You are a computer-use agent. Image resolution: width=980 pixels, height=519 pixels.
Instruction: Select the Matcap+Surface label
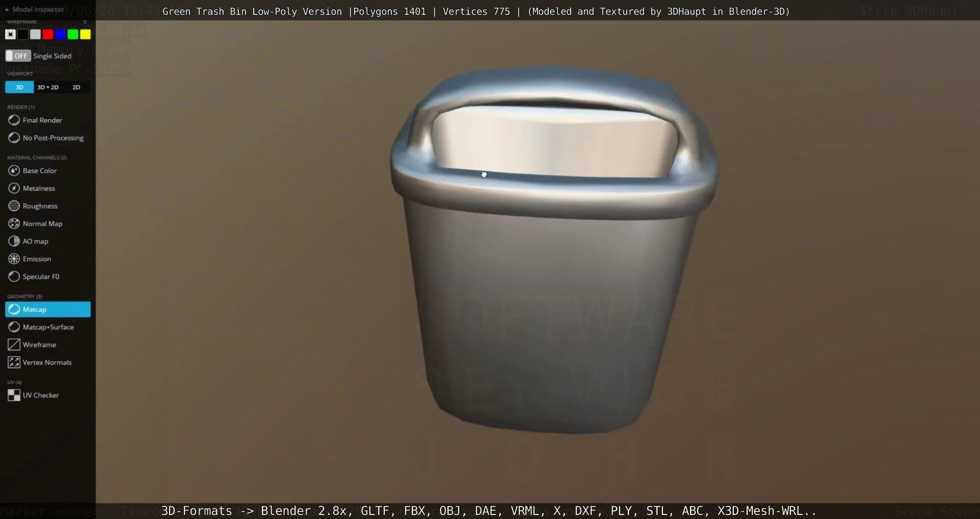tap(48, 327)
